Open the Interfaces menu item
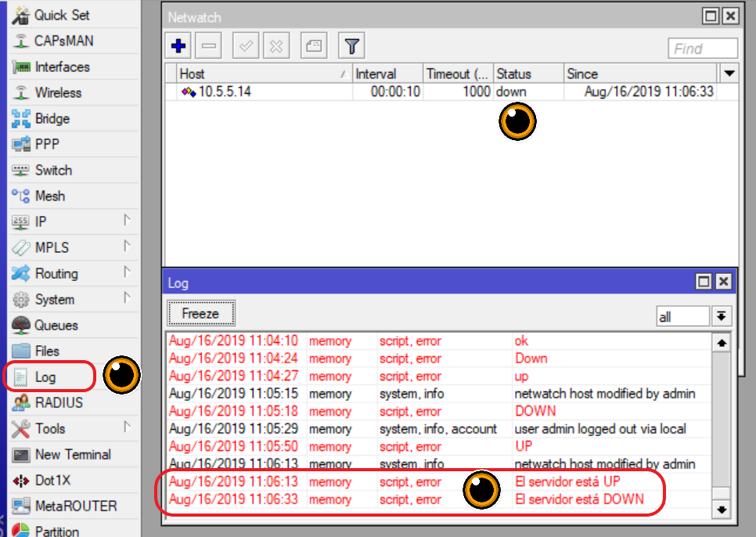Screen dimensions: 756x537 pyautogui.click(x=74, y=67)
